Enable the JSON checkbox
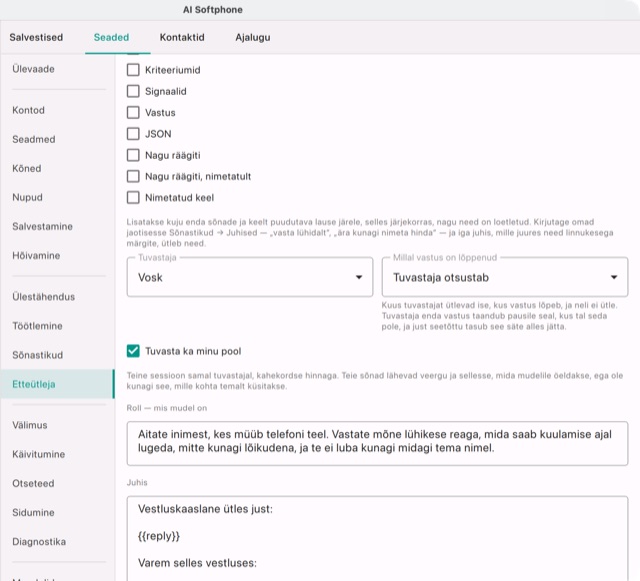This screenshot has height=581, width=640. pos(133,134)
